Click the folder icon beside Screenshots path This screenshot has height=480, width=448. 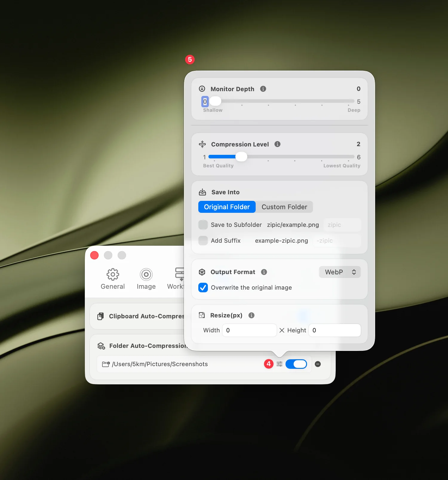coord(106,364)
